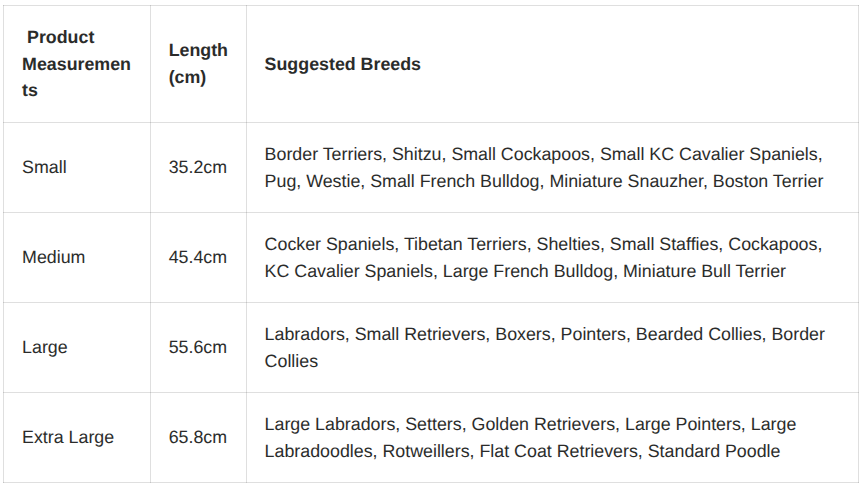Select the Medium size cell
Image resolution: width=863 pixels, height=486 pixels.
tap(53, 257)
